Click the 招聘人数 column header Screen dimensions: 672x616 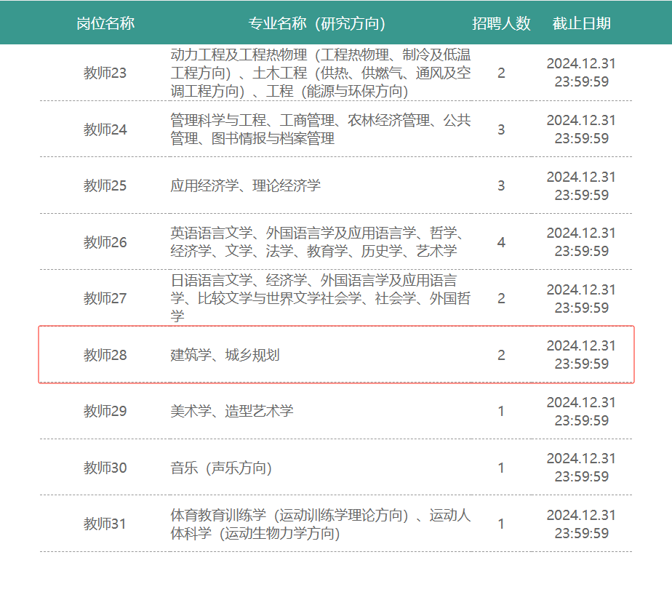[501, 23]
